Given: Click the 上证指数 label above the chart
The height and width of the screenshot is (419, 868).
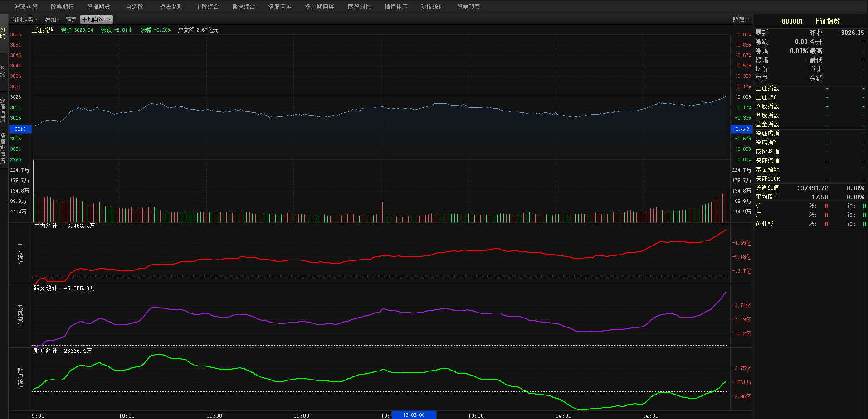Looking at the screenshot, I should pyautogui.click(x=43, y=30).
